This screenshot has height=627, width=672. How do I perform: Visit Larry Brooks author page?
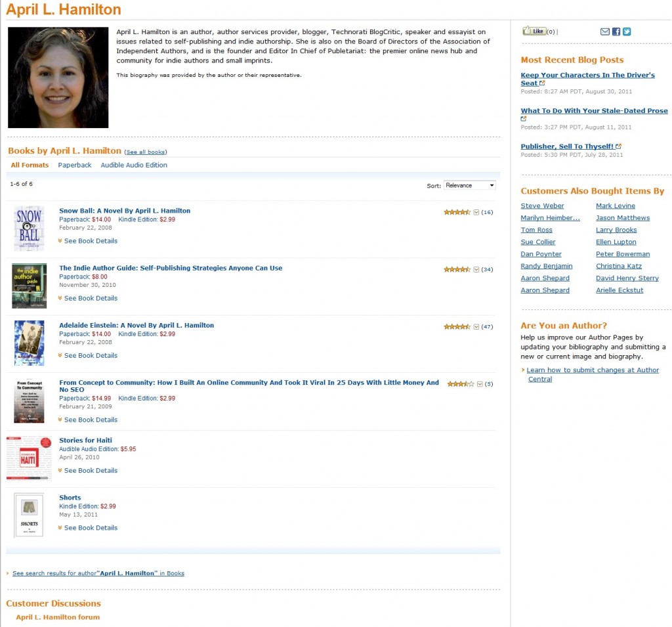616,230
